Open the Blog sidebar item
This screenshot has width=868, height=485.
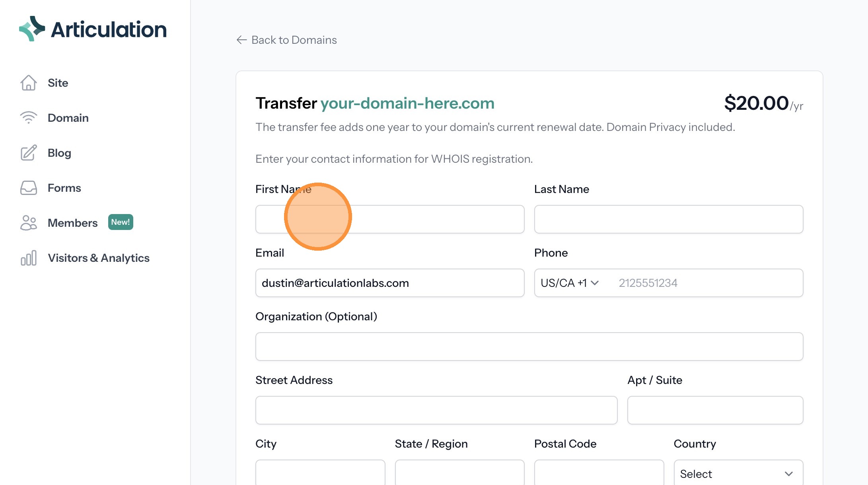click(59, 153)
